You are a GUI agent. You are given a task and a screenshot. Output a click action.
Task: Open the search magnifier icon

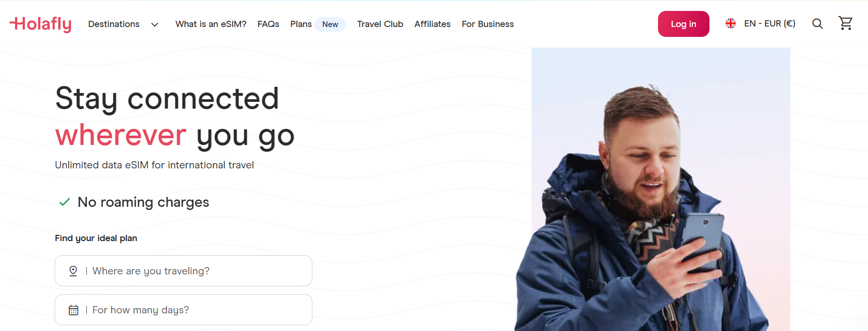817,24
